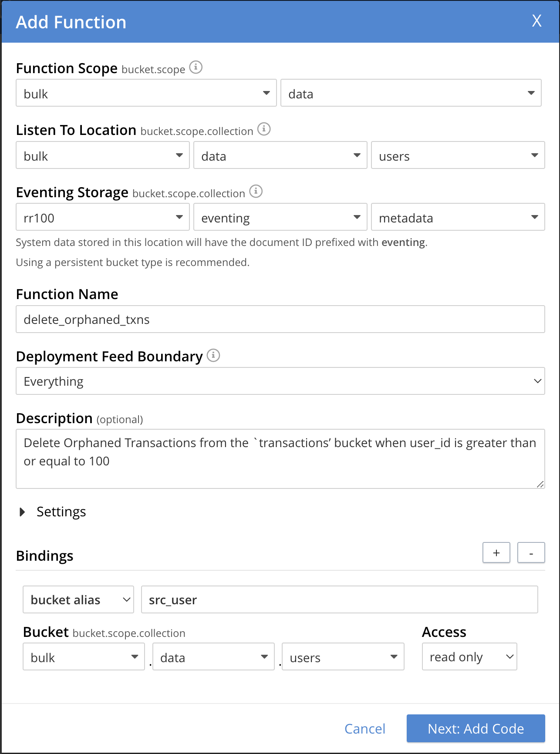The image size is (560, 754).
Task: Close the Add Function dialog
Action: [x=536, y=21]
